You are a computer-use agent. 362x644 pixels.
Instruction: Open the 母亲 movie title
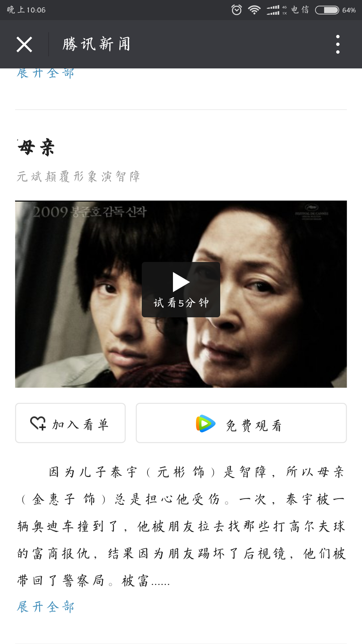36,147
